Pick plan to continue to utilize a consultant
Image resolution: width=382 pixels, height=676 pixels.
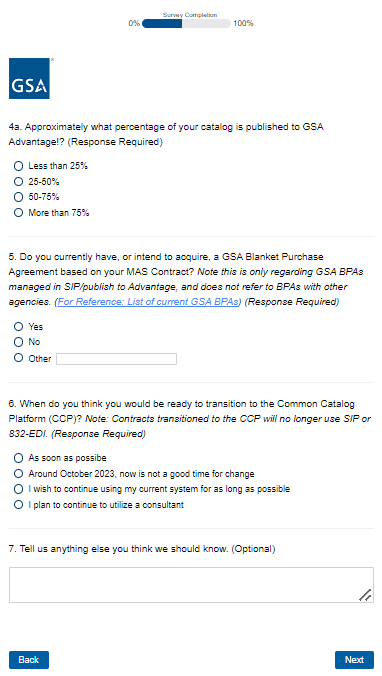click(x=18, y=505)
